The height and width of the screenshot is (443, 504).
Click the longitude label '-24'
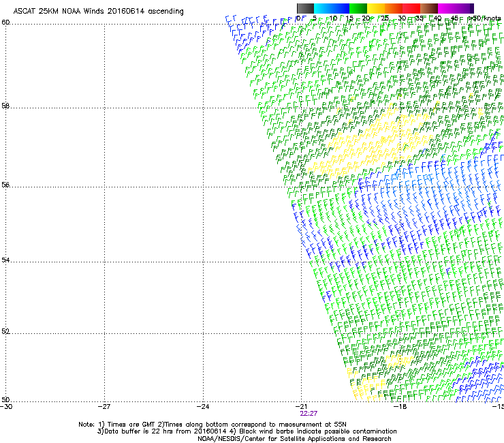[x=203, y=407]
